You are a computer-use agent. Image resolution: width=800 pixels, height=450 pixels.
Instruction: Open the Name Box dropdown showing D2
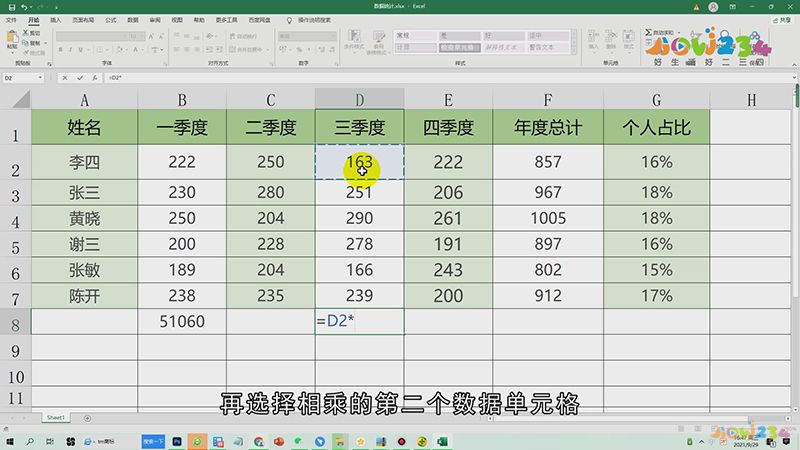40,78
